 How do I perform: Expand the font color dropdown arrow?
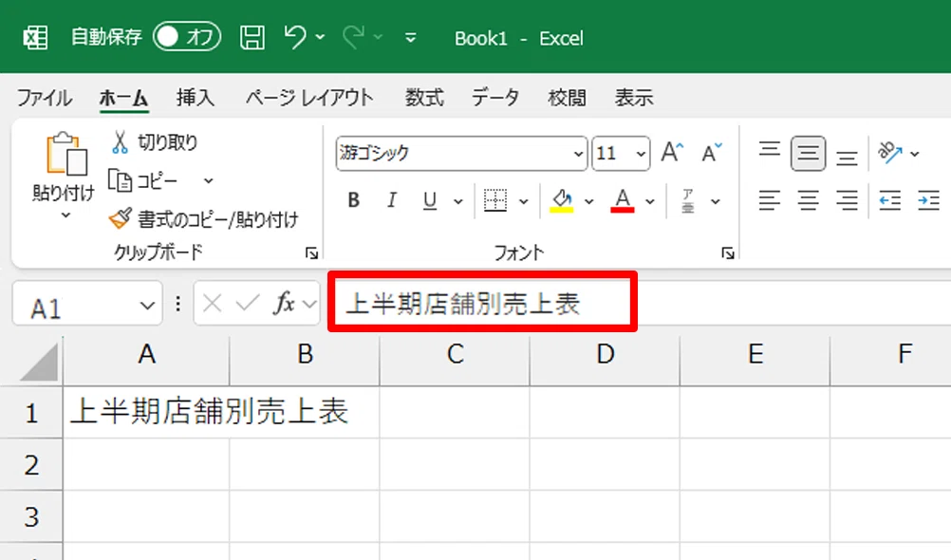[650, 201]
